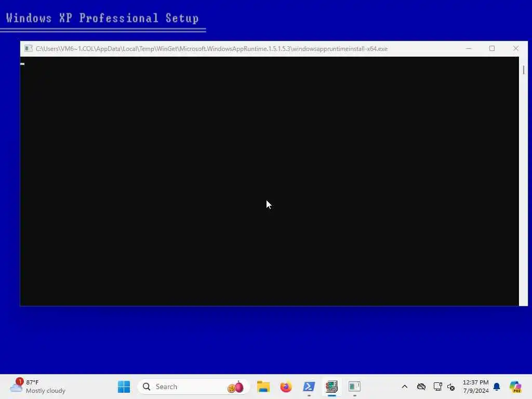Image resolution: width=532 pixels, height=399 pixels.
Task: Maximize the windowsappruntimeinstall console window
Action: [492, 48]
